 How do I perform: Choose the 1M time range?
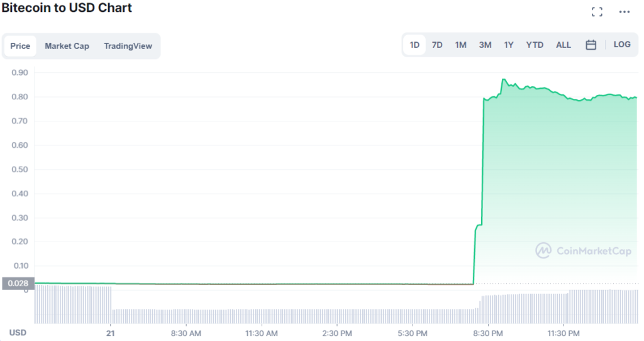pos(460,45)
